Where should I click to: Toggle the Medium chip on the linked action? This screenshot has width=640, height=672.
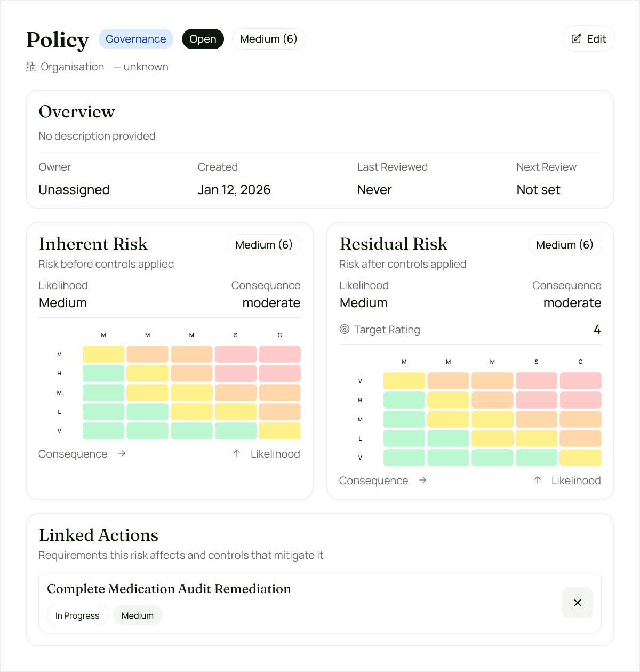[138, 615]
